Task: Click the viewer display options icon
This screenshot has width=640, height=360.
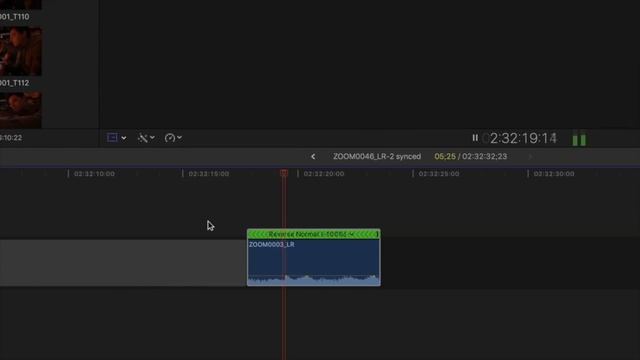Action: click(112, 138)
